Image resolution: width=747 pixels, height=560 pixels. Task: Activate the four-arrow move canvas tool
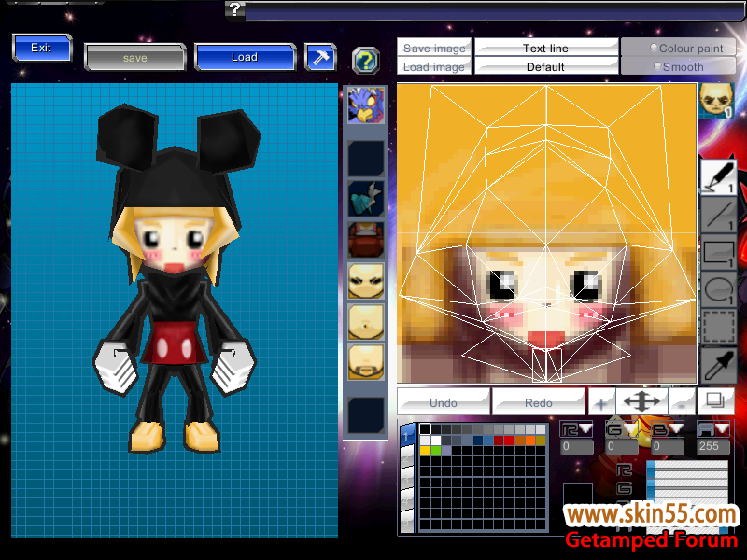pos(641,402)
